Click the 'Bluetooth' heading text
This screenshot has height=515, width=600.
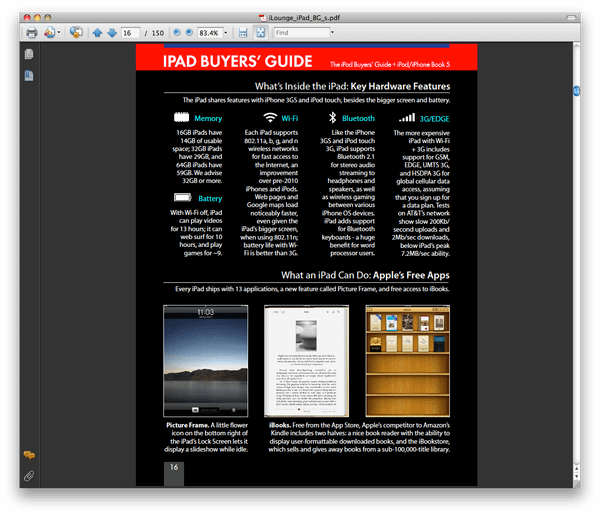[x=358, y=118]
